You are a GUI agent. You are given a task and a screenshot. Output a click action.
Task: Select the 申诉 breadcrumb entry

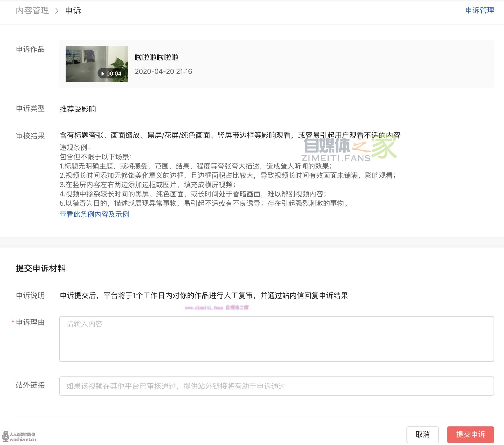tap(73, 10)
